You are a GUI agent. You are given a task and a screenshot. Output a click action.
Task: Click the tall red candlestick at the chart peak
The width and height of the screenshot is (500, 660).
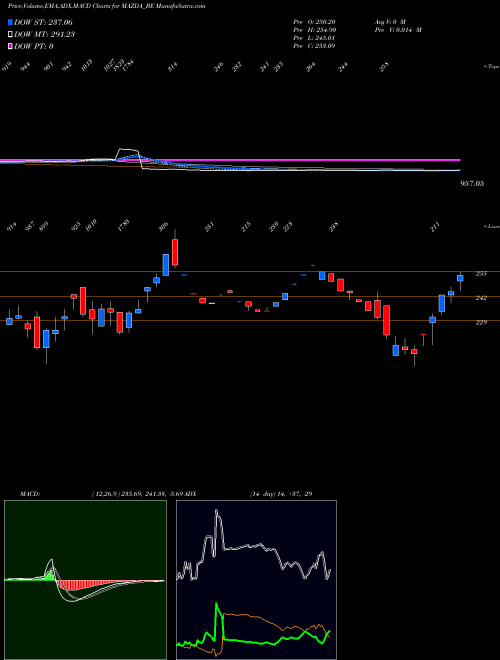[175, 252]
